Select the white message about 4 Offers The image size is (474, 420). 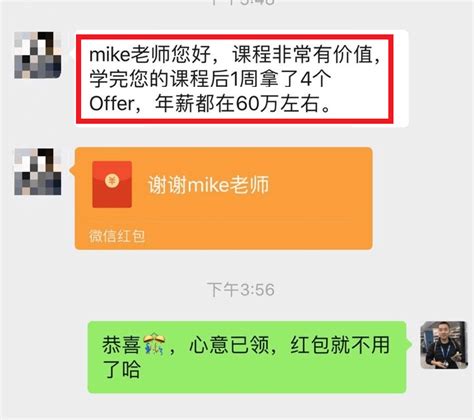[x=241, y=79]
